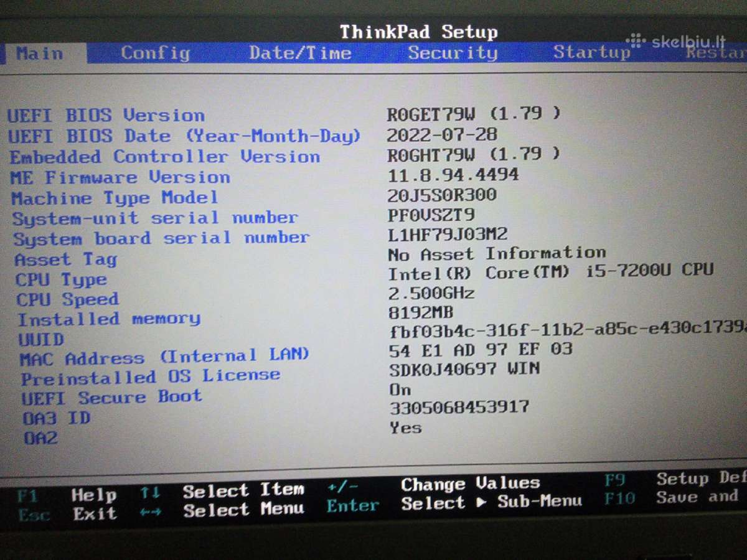Select the UUID label

(x=42, y=340)
